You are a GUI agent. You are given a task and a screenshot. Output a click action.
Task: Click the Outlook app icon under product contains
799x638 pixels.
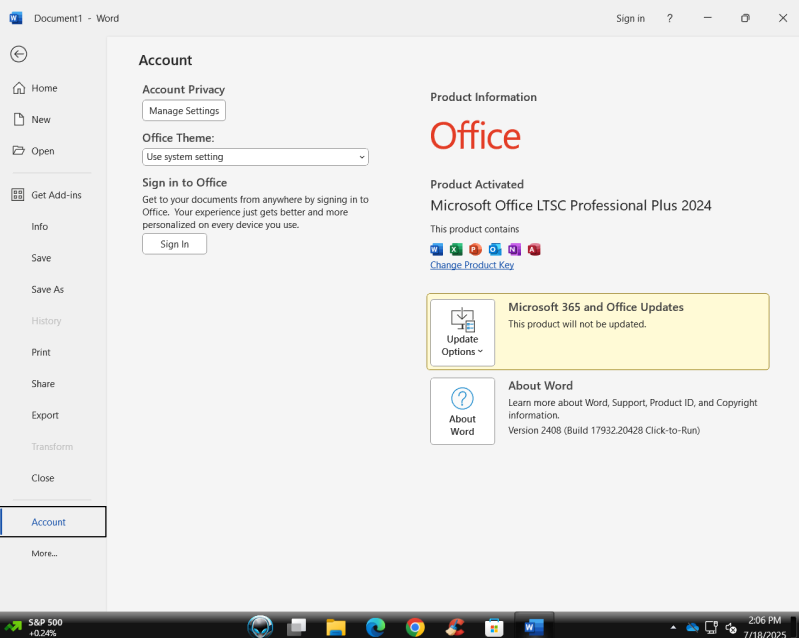coord(495,249)
